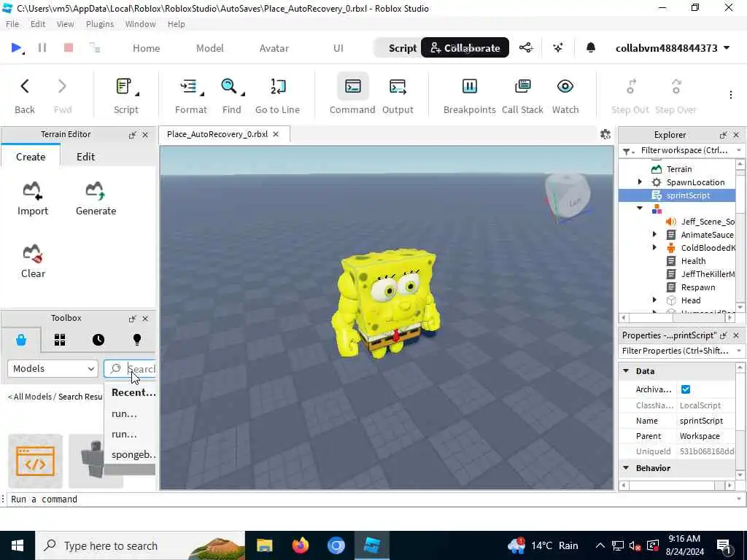
Task: Click the Run a command input bar
Action: [371, 499]
